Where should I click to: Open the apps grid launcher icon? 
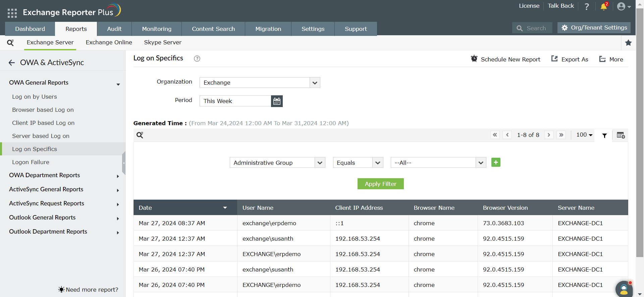12,13
